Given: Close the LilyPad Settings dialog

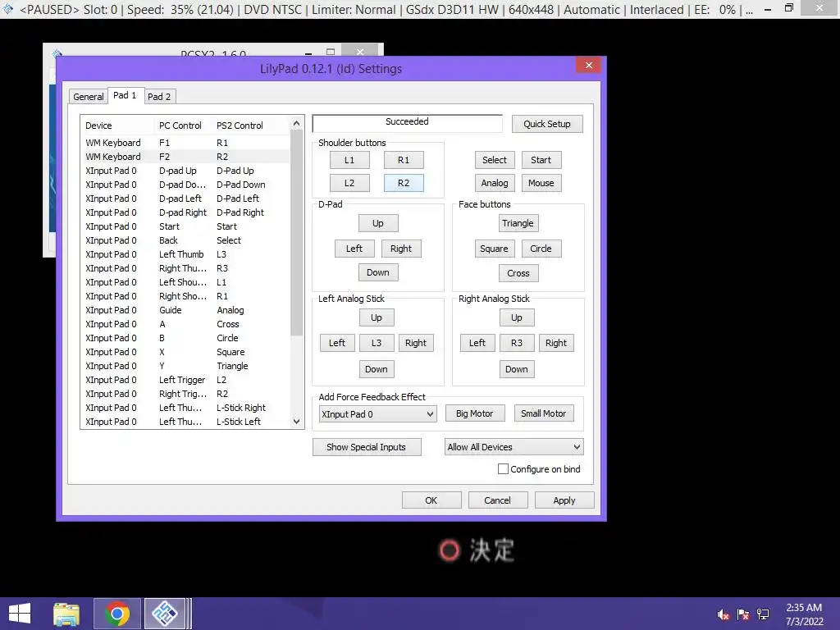Looking at the screenshot, I should coord(589,65).
